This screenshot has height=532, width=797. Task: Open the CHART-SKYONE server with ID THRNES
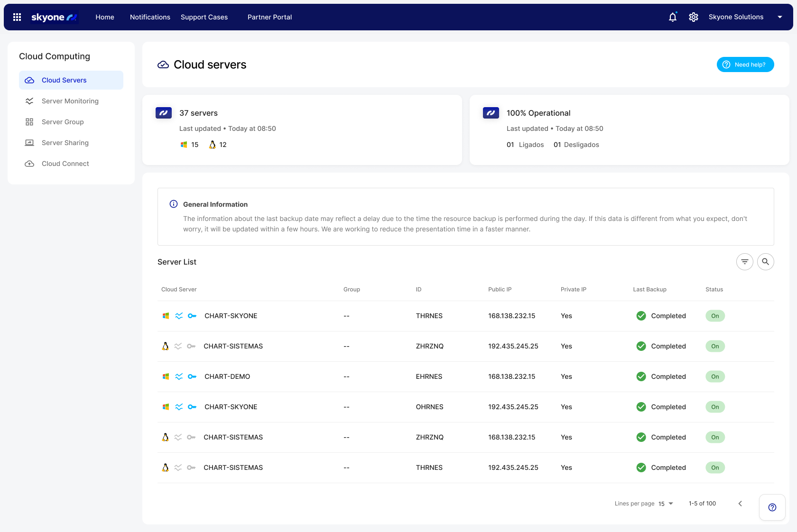click(231, 316)
